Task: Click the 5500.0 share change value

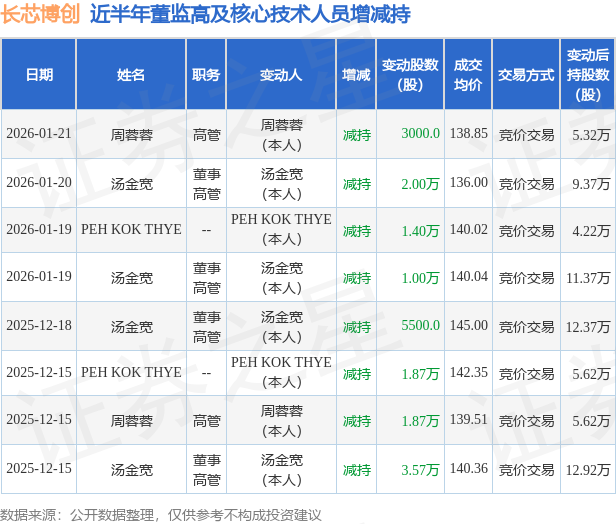Action: point(420,325)
